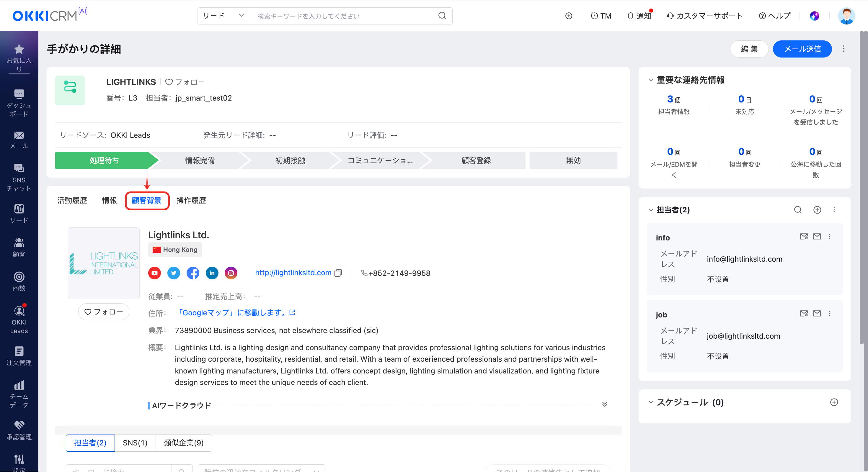Viewport: 868px width, 472px height.
Task: Select the SNS(1) sub-tab
Action: point(135,443)
